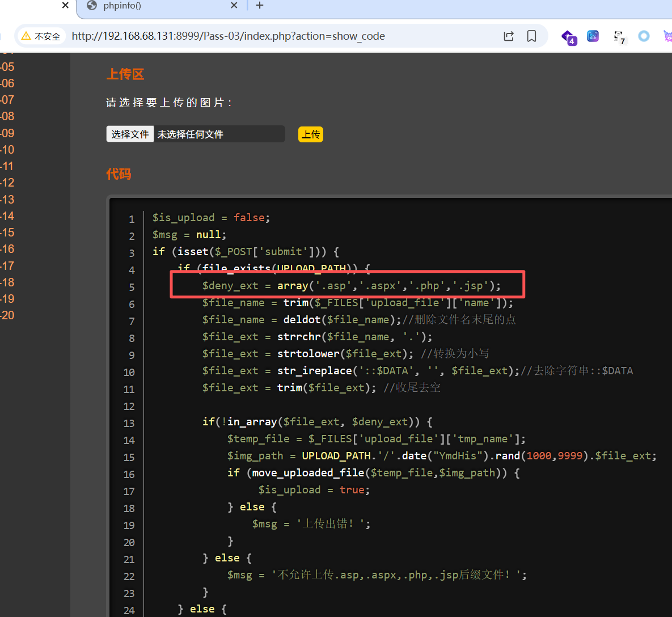Open the light blue circle extension
672x617 pixels.
pyautogui.click(x=644, y=36)
